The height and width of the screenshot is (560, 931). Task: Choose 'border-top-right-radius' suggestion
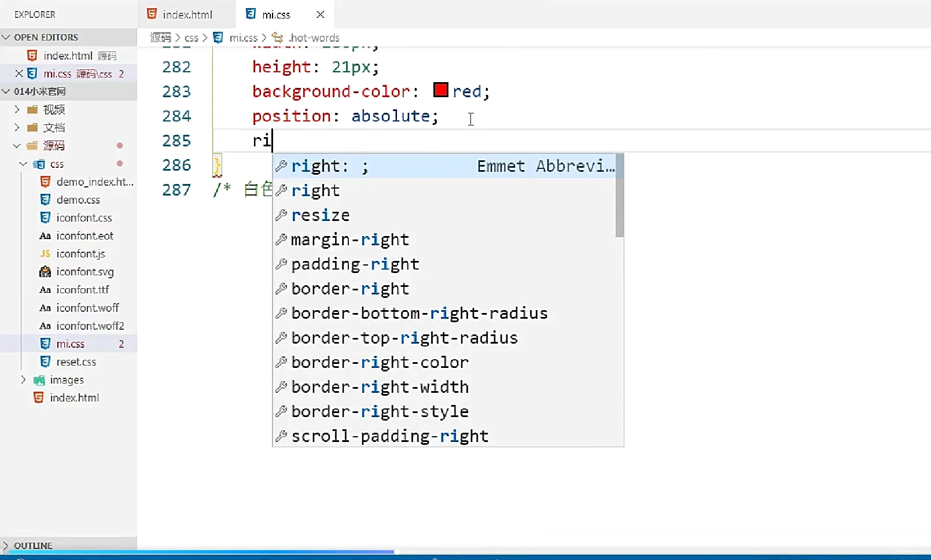(444, 338)
